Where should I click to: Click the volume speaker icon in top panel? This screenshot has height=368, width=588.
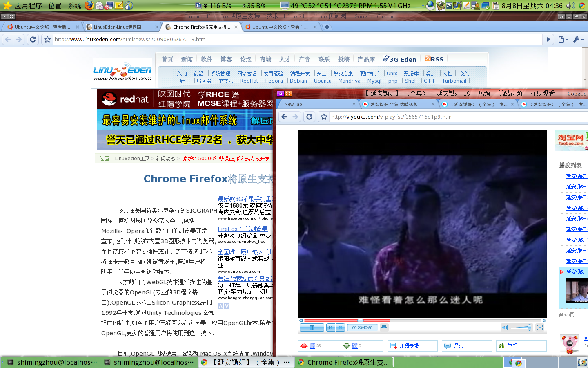[570, 6]
